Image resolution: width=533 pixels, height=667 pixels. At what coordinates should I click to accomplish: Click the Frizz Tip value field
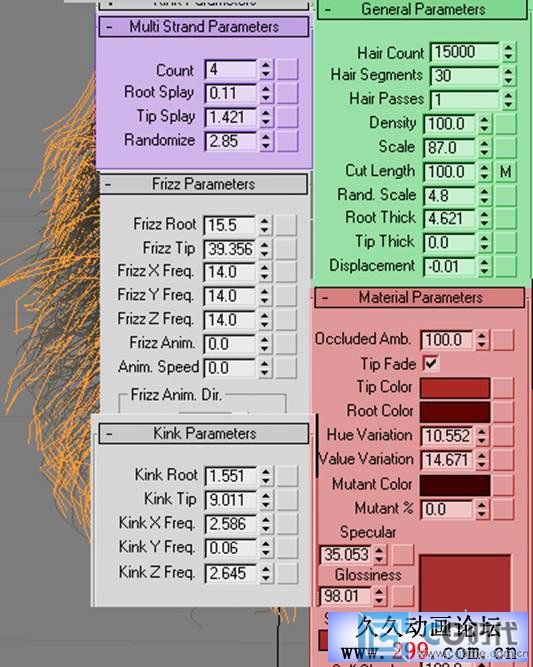tap(229, 249)
